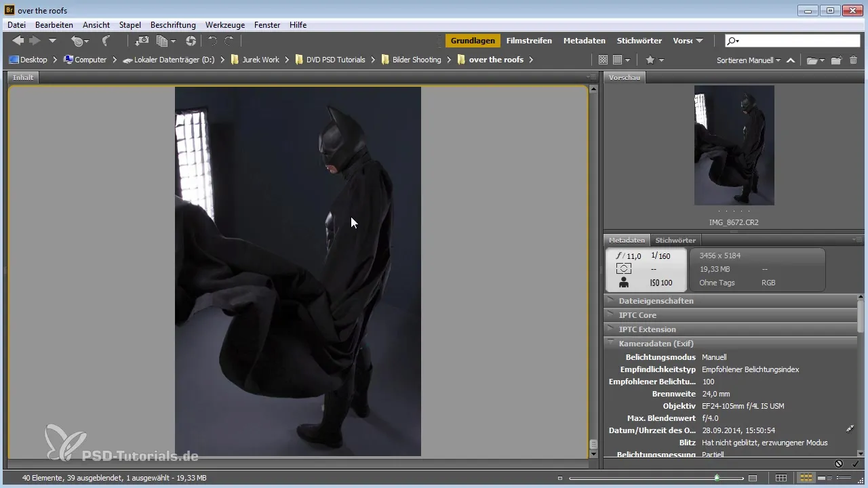Go back with the left arrow

tap(18, 41)
